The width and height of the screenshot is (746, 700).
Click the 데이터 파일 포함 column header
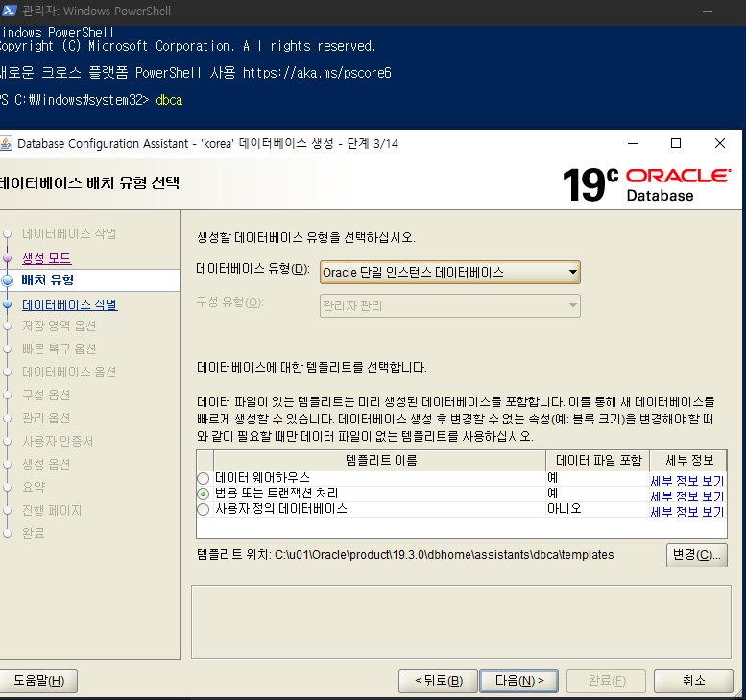pyautogui.click(x=598, y=461)
